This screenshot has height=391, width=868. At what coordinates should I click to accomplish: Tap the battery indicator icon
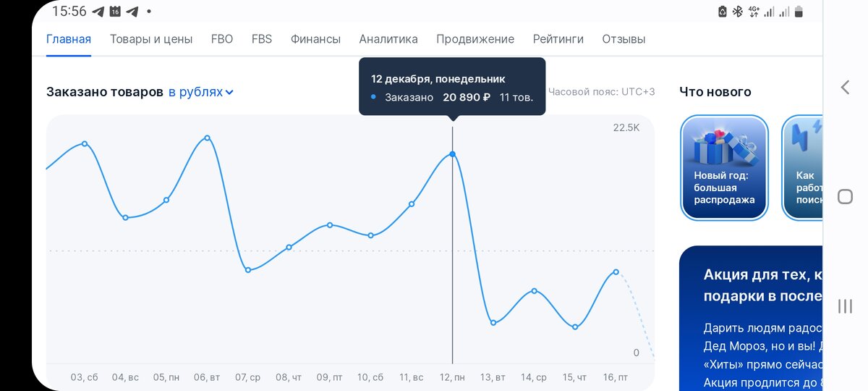[x=799, y=12]
